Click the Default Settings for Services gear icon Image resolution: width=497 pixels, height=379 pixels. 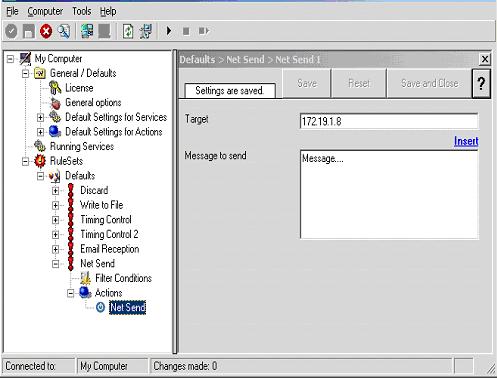(x=55, y=117)
